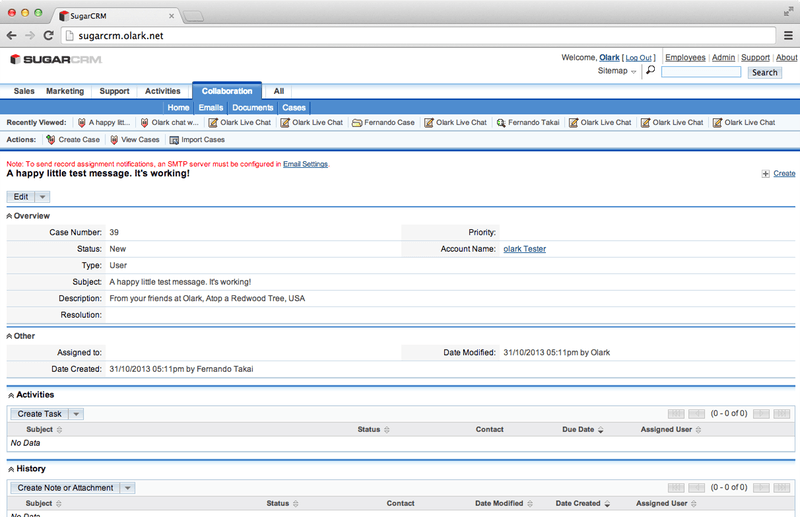
Task: Collapse the Overview section
Action: (x=10, y=216)
